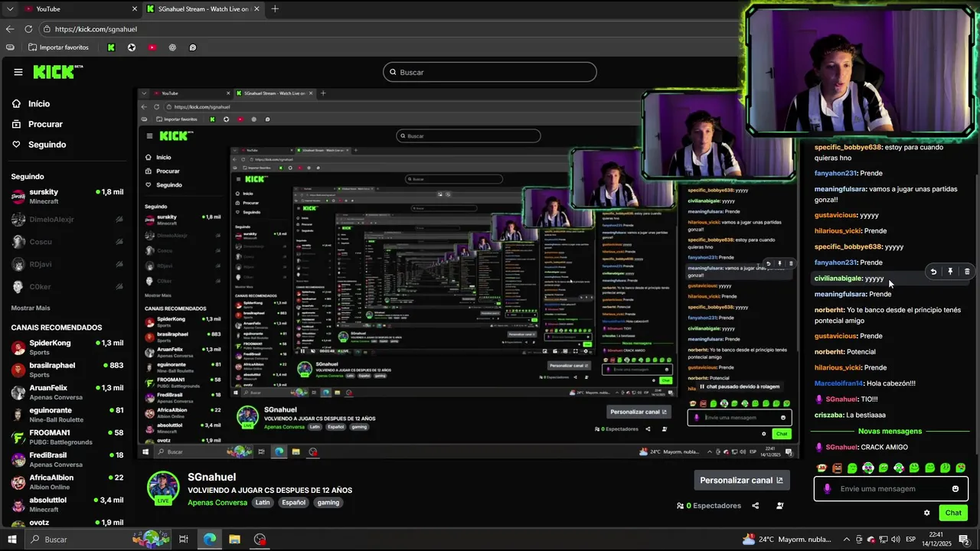This screenshot has width=980, height=551.
Task: Click the reply icon on the civilianabigale message
Action: coord(933,272)
